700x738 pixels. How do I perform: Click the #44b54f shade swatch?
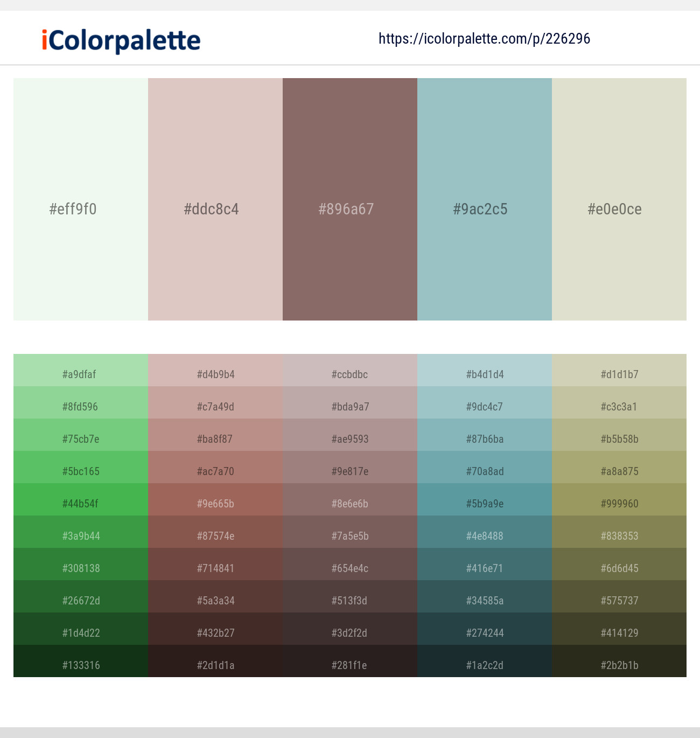80,503
